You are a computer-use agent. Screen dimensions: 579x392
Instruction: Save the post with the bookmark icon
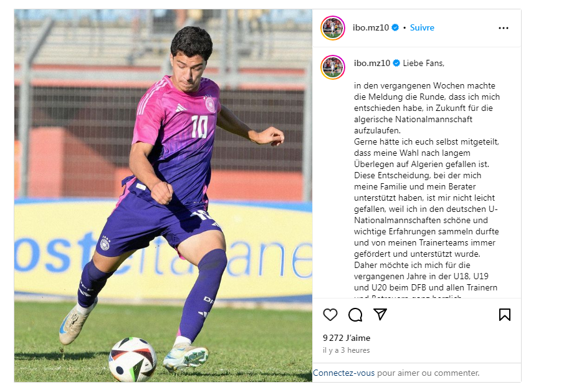coord(505,315)
